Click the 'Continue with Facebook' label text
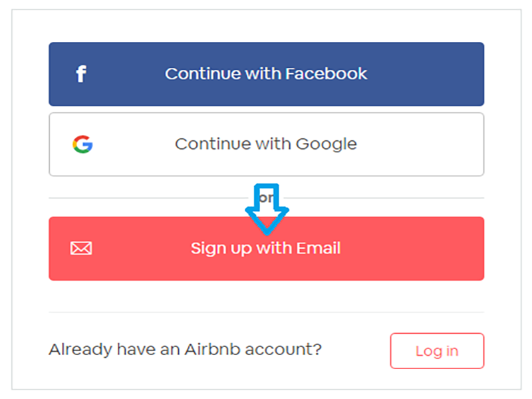This screenshot has width=532, height=399. 266,74
